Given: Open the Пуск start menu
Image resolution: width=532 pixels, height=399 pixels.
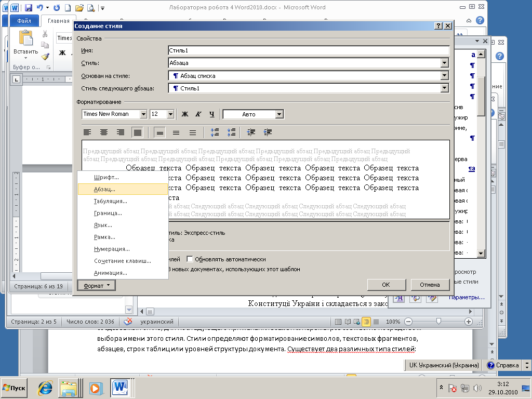Looking at the screenshot, I should tap(14, 388).
